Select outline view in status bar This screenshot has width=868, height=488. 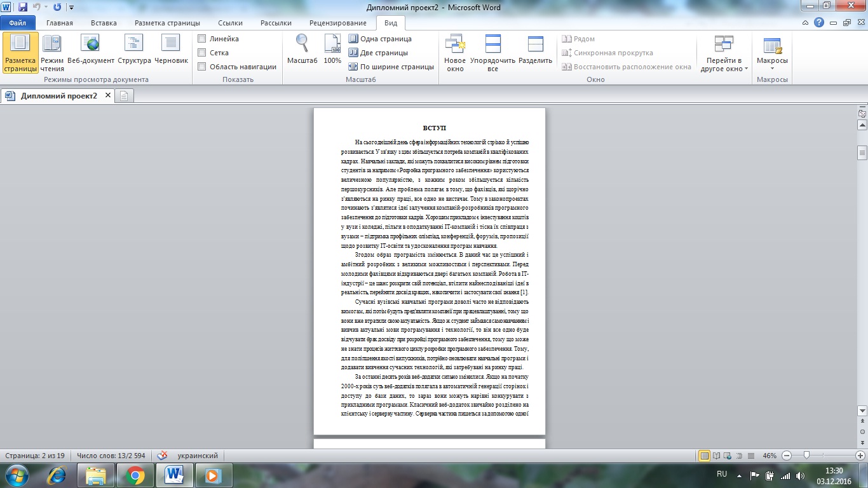(740, 456)
